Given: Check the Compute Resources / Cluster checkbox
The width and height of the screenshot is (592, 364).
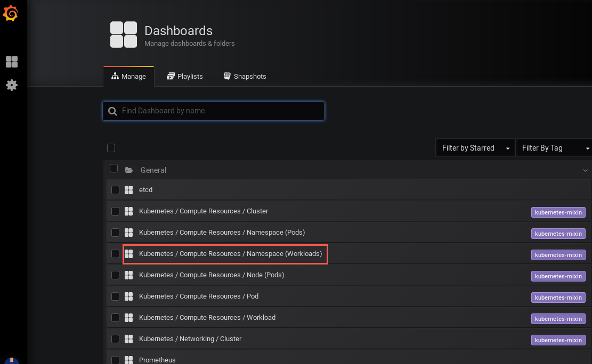Looking at the screenshot, I should coord(116,211).
